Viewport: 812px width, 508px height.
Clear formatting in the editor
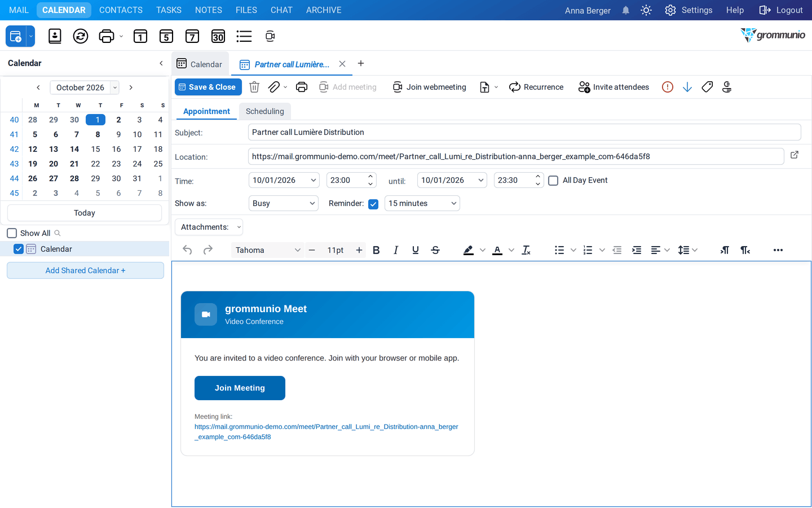point(526,250)
